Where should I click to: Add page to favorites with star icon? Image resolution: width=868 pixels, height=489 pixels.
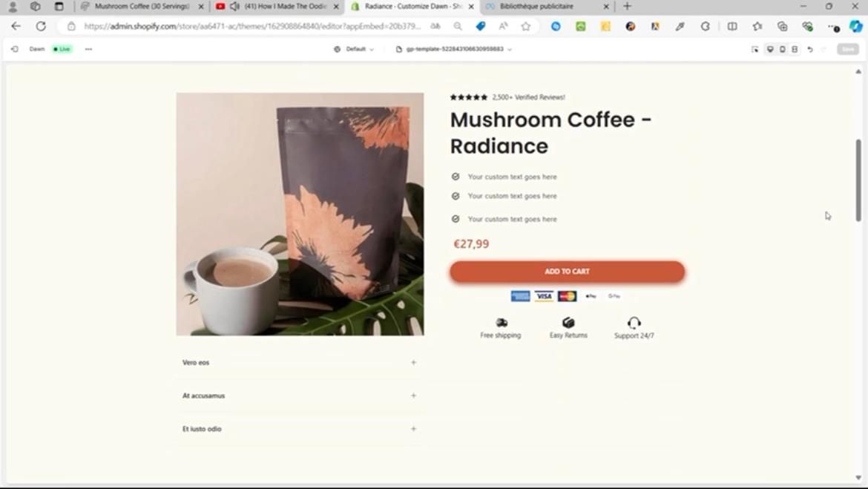(526, 26)
